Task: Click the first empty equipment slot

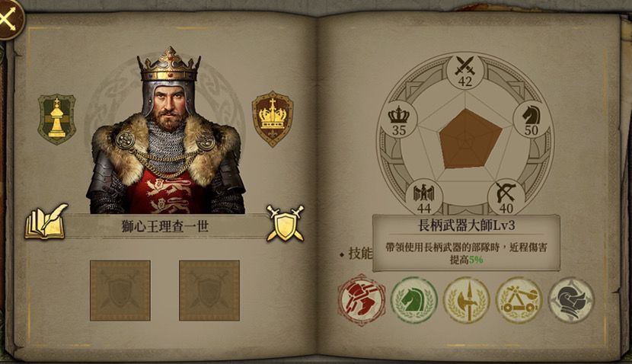Action: tap(120, 291)
